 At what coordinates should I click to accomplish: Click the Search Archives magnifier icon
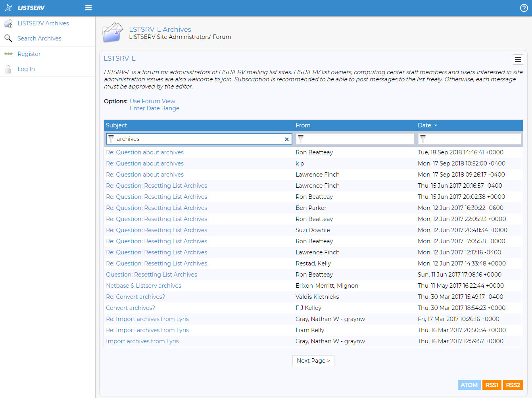pyautogui.click(x=8, y=38)
